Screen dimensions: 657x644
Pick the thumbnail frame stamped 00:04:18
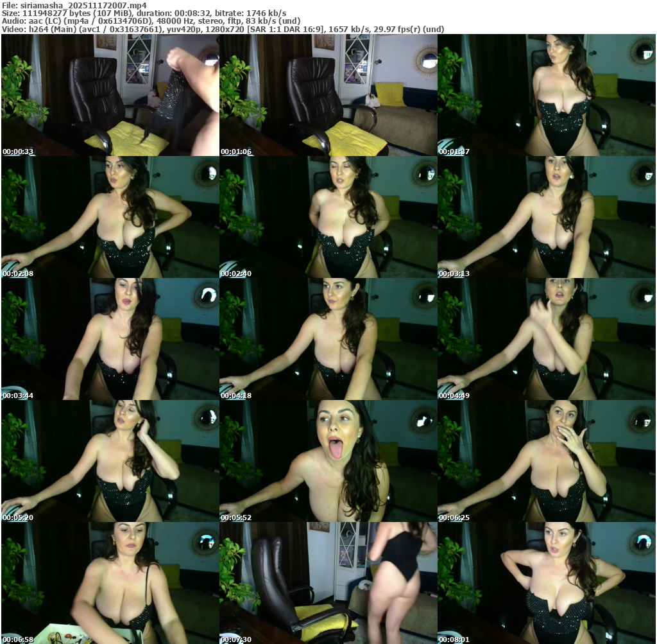coord(328,339)
